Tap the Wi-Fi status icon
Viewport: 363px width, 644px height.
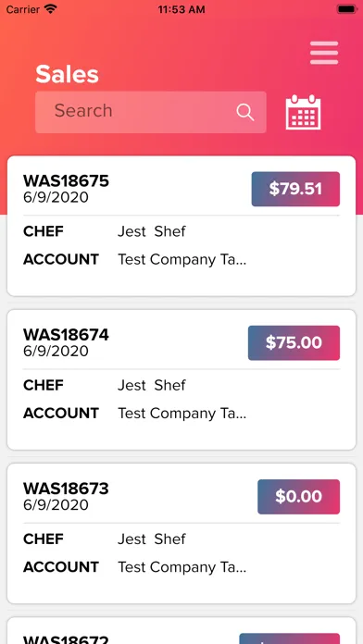51,9
